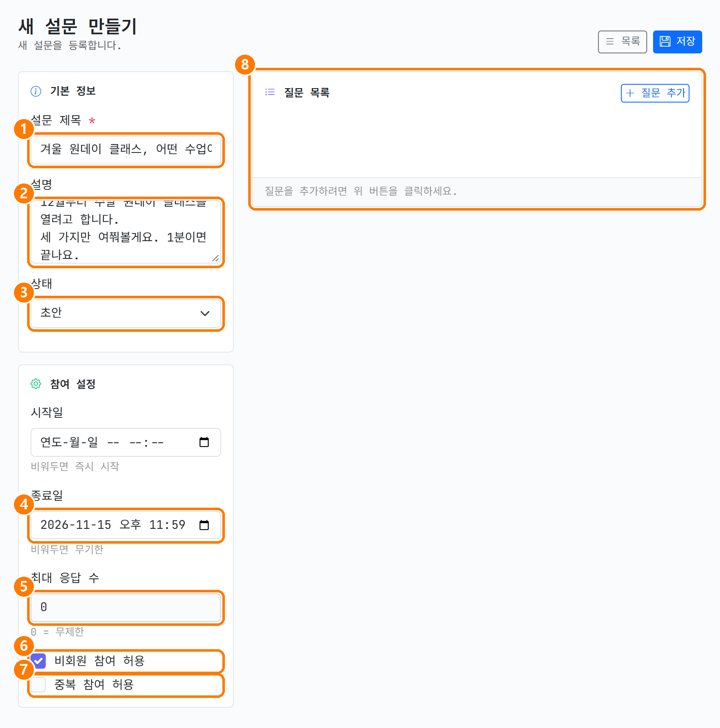Click the list icon beside 질문 목록
The width and height of the screenshot is (720, 728).
pos(270,92)
